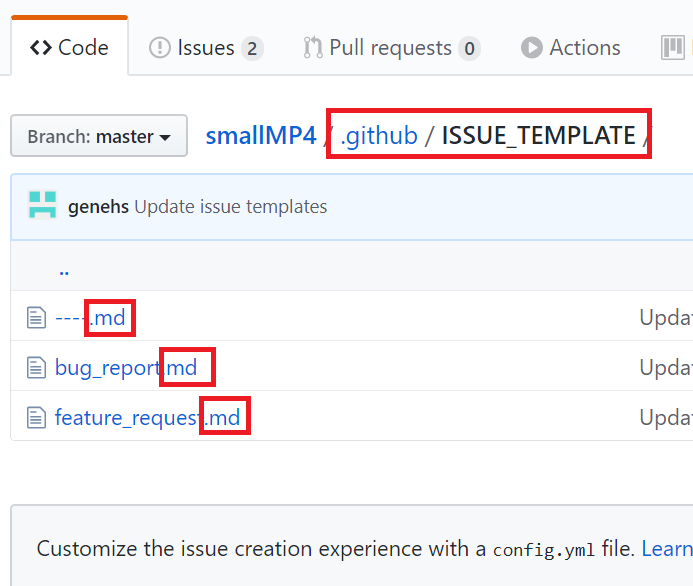693x586 pixels.
Task: Click the Pull requests count badge 0
Action: coord(469,49)
